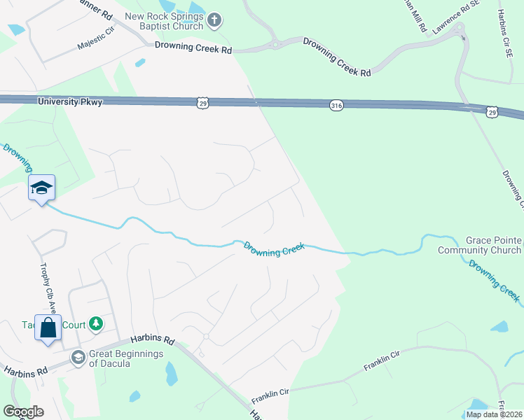
Task: Click the graduation cap school marker
Action: pyautogui.click(x=41, y=189)
